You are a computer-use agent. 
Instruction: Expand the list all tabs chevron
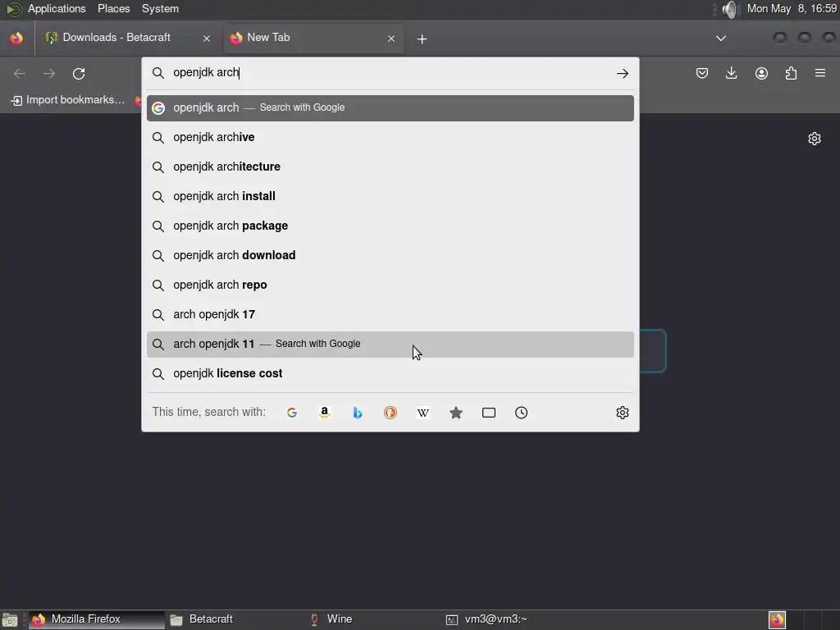click(x=721, y=38)
